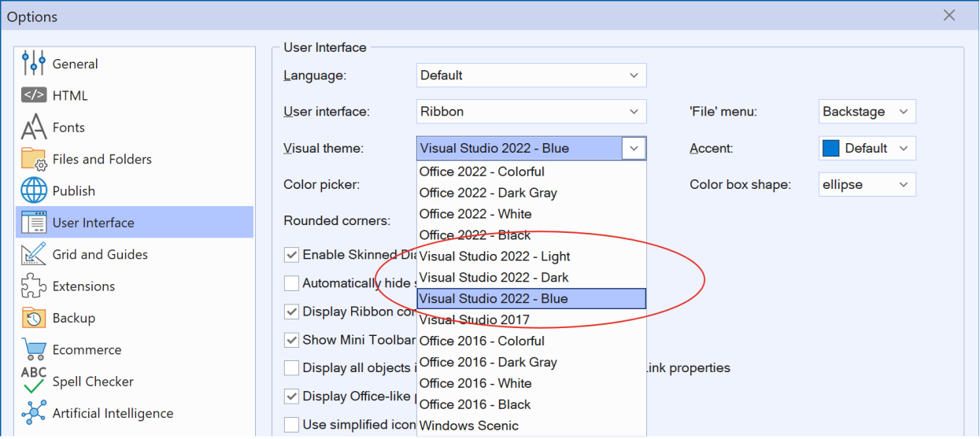Go to HTML settings label
Image resolution: width=980 pixels, height=439 pixels.
pos(70,96)
